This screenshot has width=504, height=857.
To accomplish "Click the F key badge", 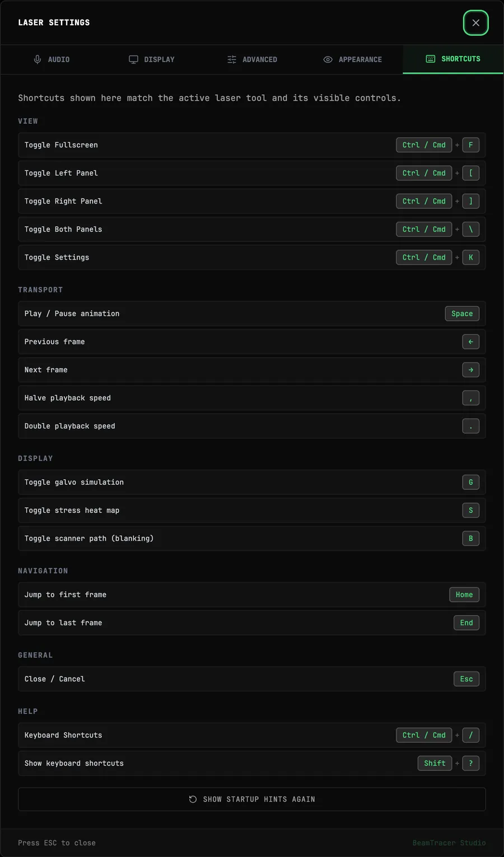I will 471,145.
